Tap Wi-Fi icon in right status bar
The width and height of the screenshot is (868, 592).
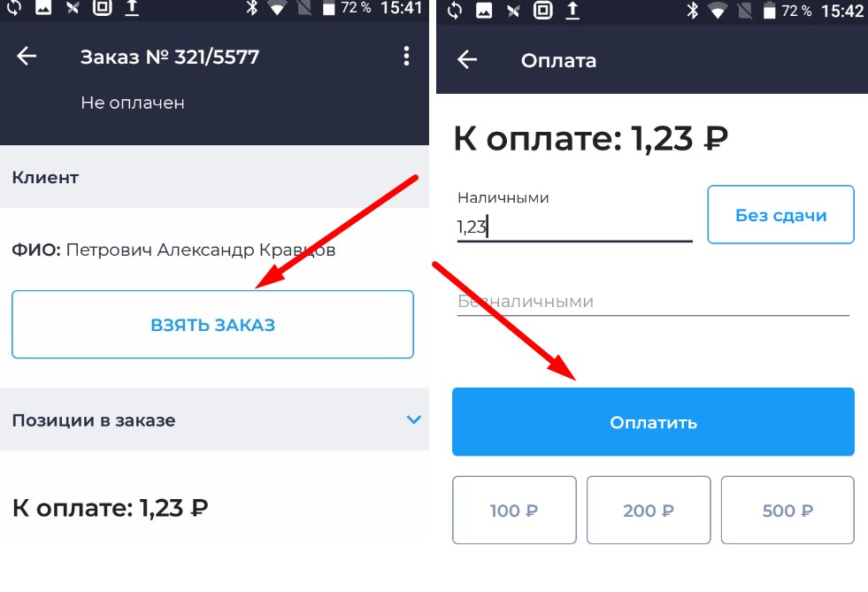718,11
